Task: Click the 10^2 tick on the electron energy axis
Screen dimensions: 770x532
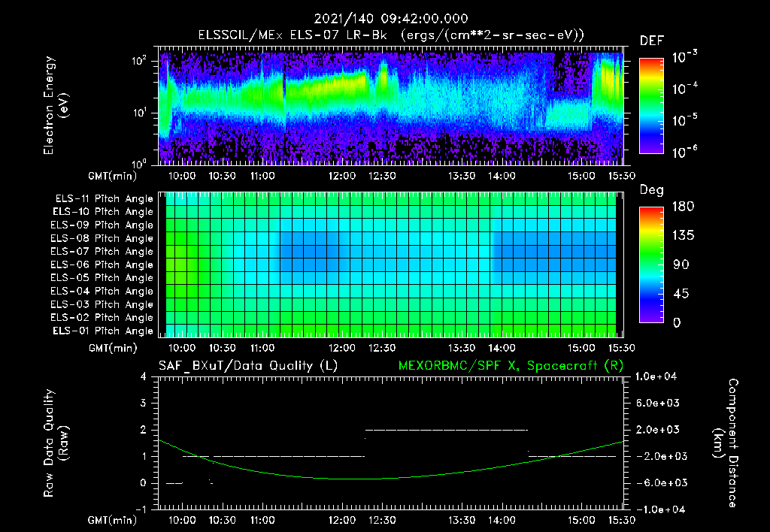Action: pyautogui.click(x=139, y=61)
